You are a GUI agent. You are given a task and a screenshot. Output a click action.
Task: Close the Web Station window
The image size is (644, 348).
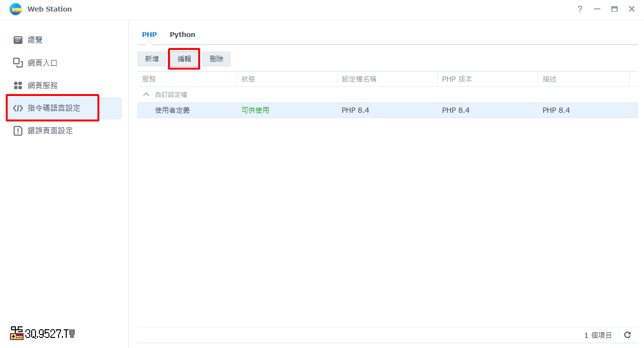click(632, 9)
